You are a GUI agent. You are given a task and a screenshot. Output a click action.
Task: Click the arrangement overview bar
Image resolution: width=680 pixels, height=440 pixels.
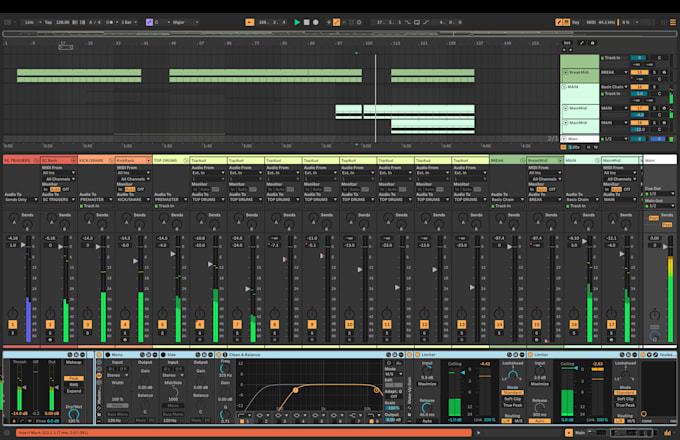pyautogui.click(x=339, y=33)
